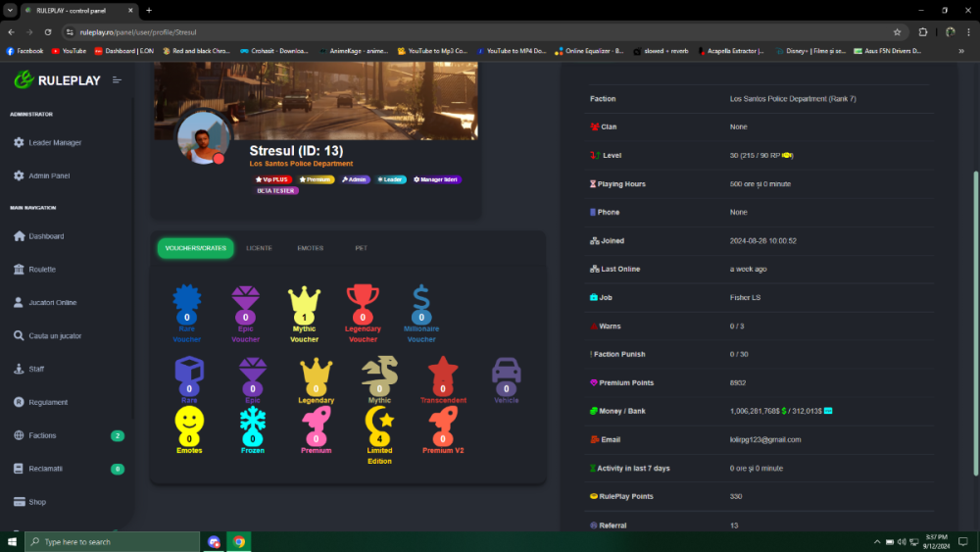
Task: Show hidden system tray icons
Action: pos(876,541)
